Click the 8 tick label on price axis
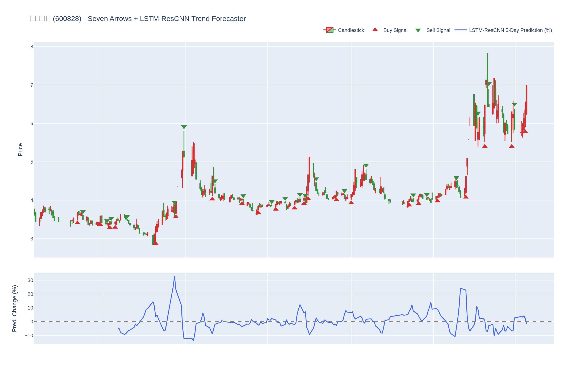Screen dimensions: 588x378 pyautogui.click(x=32, y=47)
